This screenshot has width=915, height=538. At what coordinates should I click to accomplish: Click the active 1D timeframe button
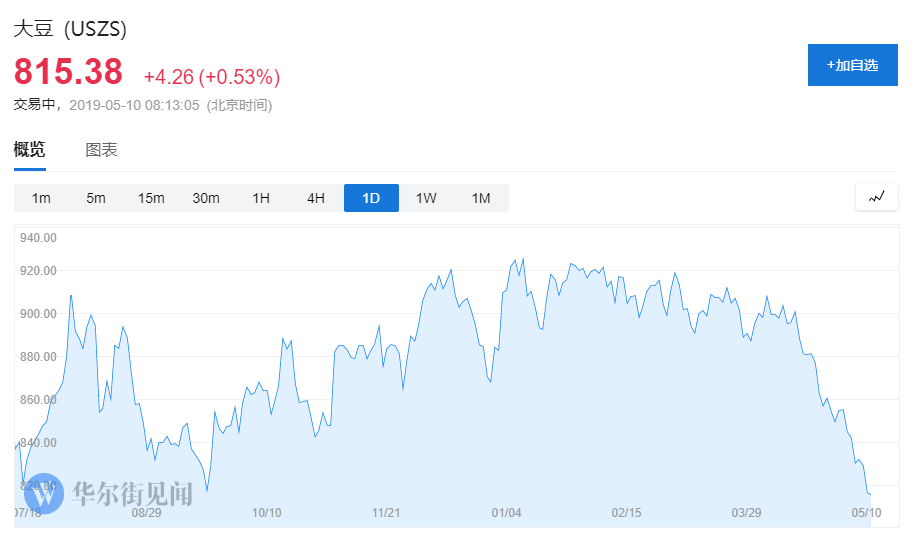[371, 198]
